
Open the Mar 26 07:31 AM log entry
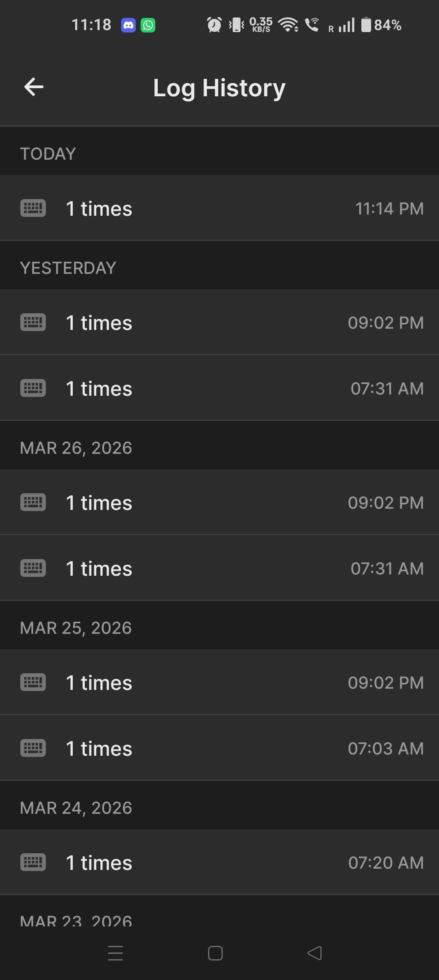click(219, 568)
